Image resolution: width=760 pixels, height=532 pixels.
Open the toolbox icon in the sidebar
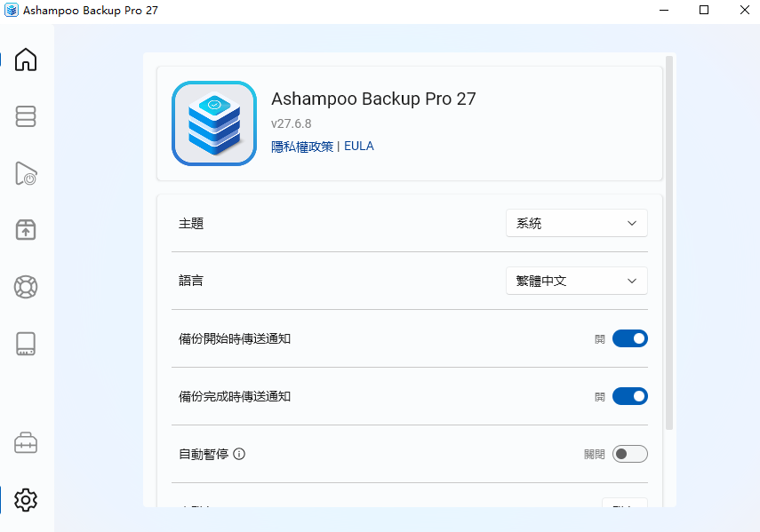click(x=26, y=442)
